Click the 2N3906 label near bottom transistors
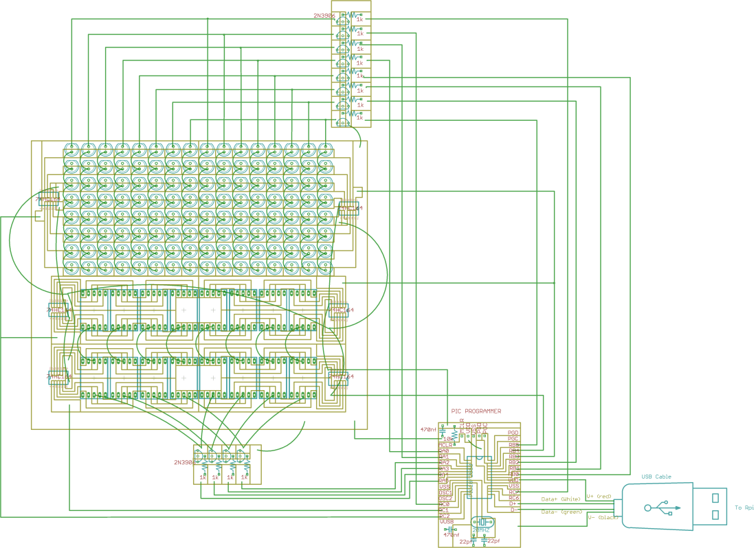Viewport: 756px width, 548px height. (x=186, y=462)
